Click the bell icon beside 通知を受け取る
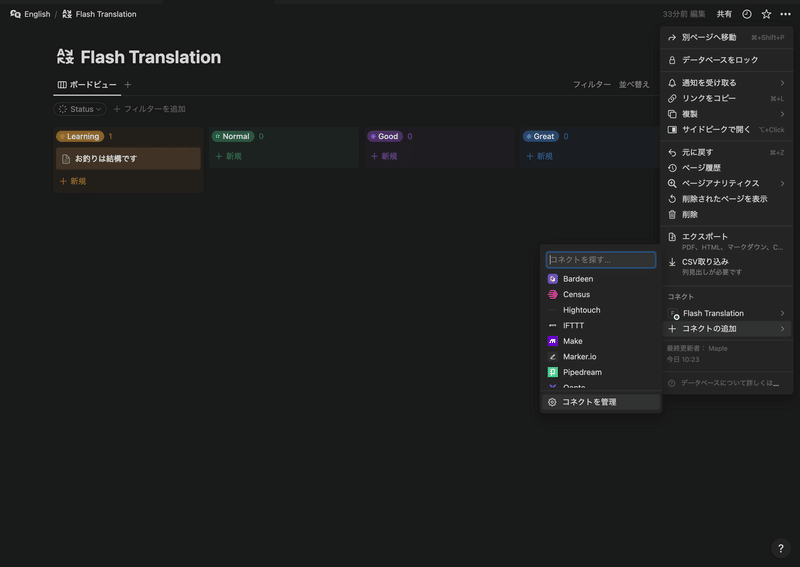 (x=672, y=83)
